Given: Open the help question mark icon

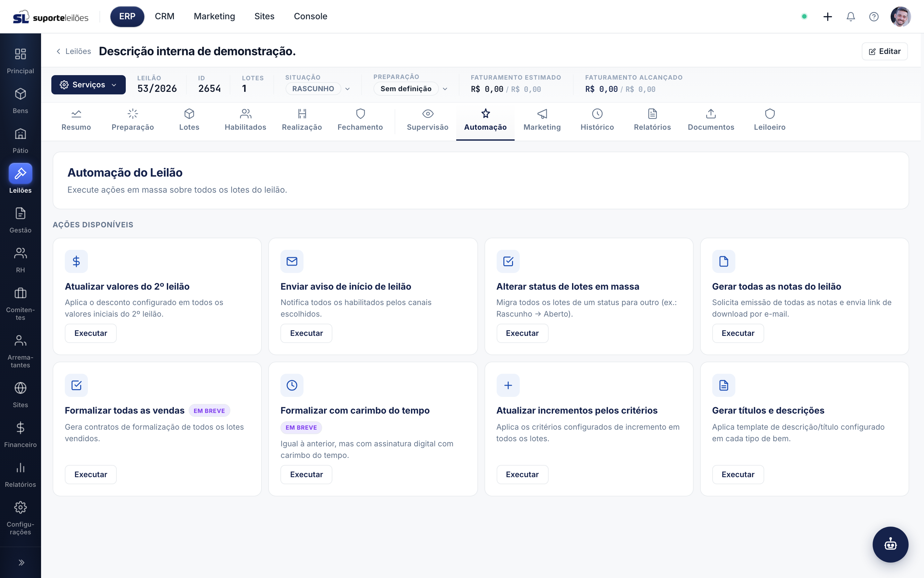Looking at the screenshot, I should pyautogui.click(x=874, y=16).
